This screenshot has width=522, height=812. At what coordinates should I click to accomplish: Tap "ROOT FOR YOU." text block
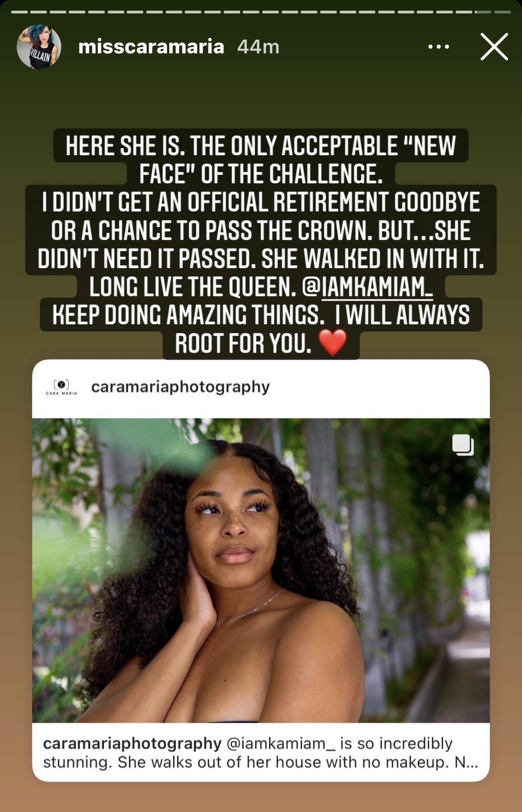(x=243, y=343)
